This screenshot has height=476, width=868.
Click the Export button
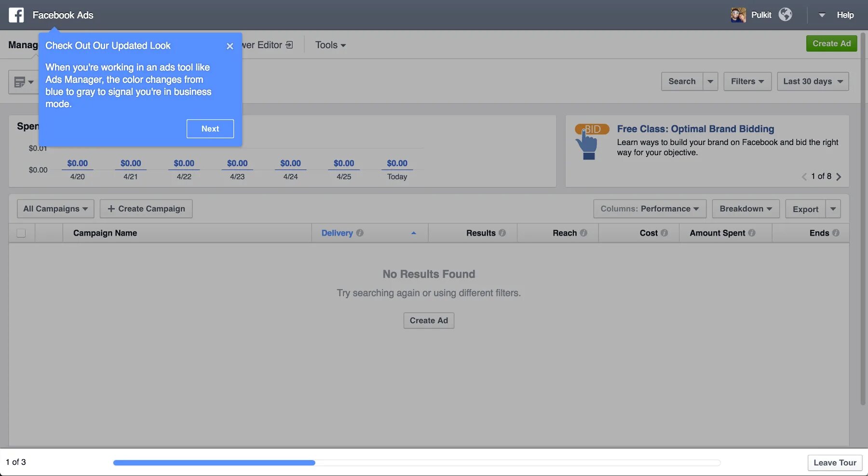[x=805, y=209]
